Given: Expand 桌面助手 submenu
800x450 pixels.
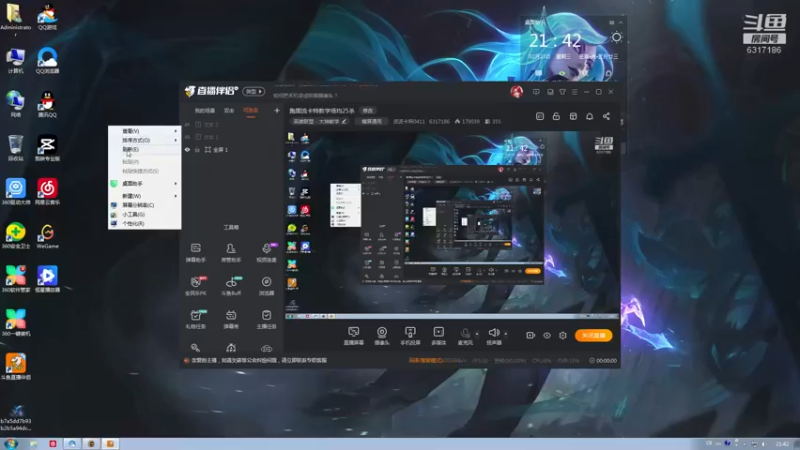Looking at the screenshot, I should coord(144,184).
